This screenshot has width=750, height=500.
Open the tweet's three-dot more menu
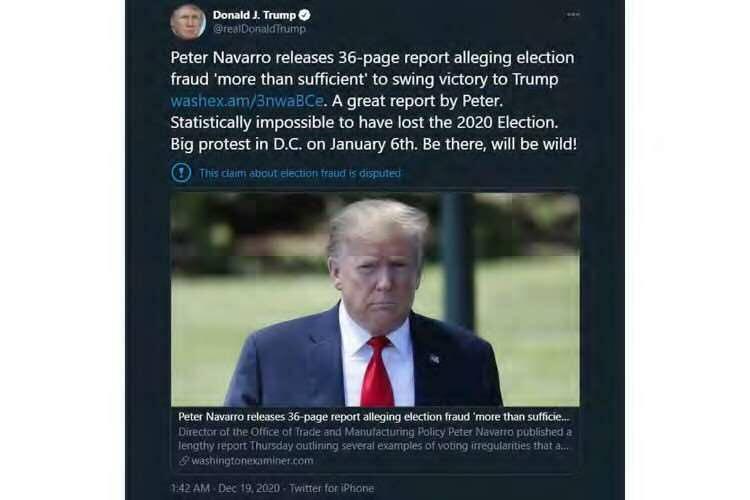pos(573,14)
